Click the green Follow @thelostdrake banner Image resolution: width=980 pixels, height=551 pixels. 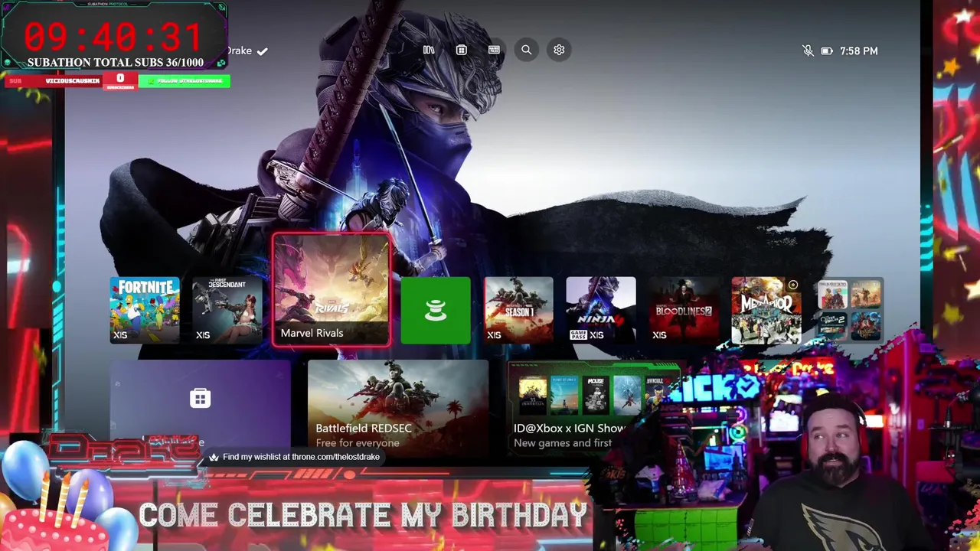click(x=185, y=80)
